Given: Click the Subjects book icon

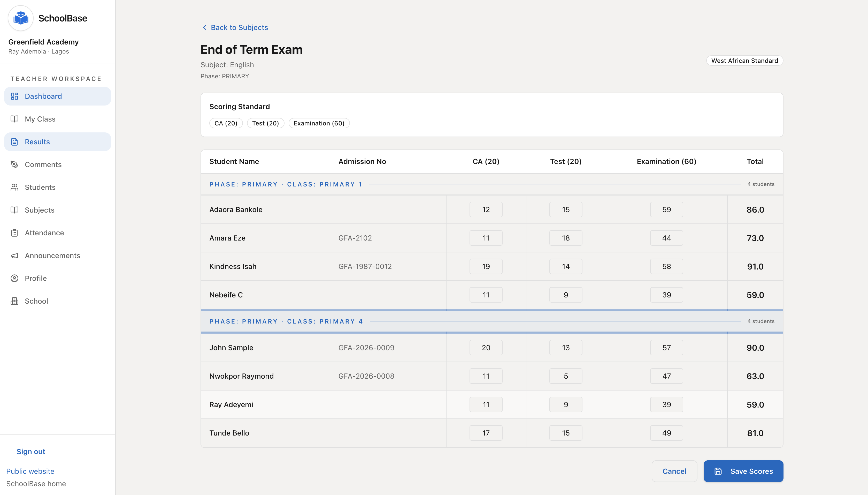Looking at the screenshot, I should (x=14, y=210).
